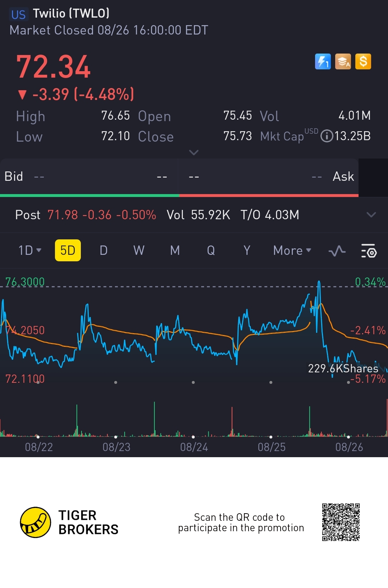Open the 1D interval dropdown
This screenshot has width=388, height=588.
pos(30,251)
